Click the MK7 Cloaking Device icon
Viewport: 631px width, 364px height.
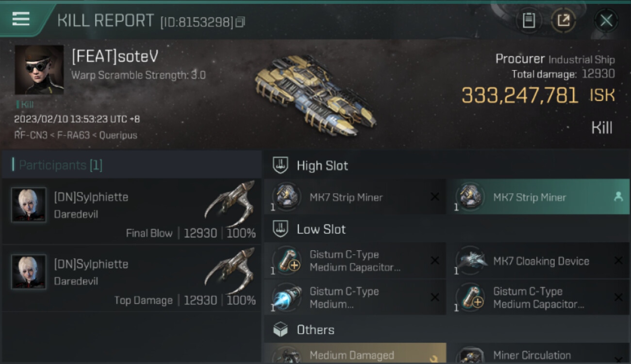coord(471,261)
